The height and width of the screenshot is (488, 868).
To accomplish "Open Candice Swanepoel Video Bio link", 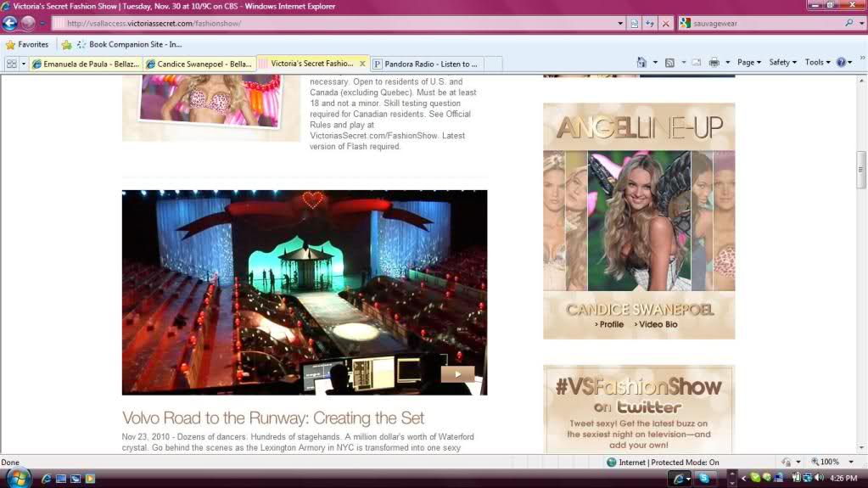I will coord(655,324).
